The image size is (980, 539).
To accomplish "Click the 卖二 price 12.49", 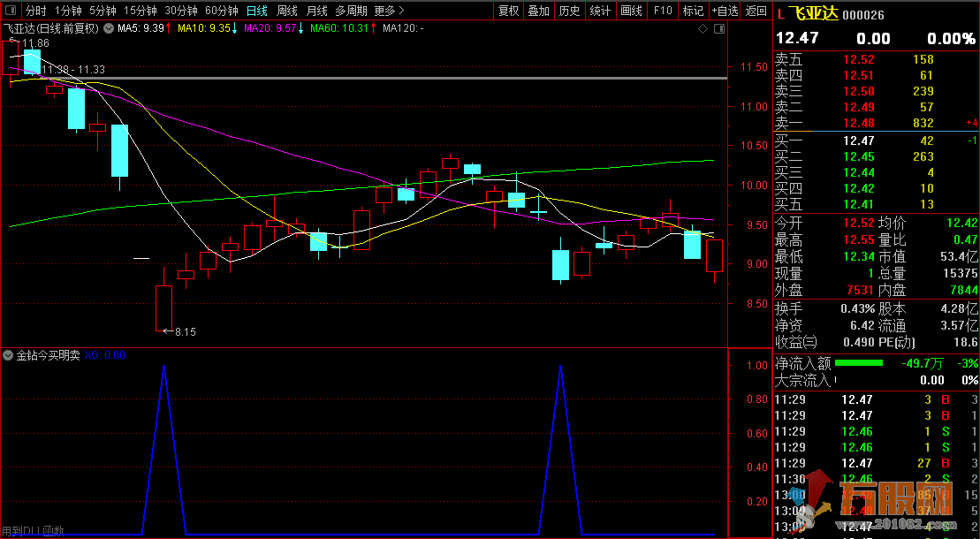I will tap(859, 107).
